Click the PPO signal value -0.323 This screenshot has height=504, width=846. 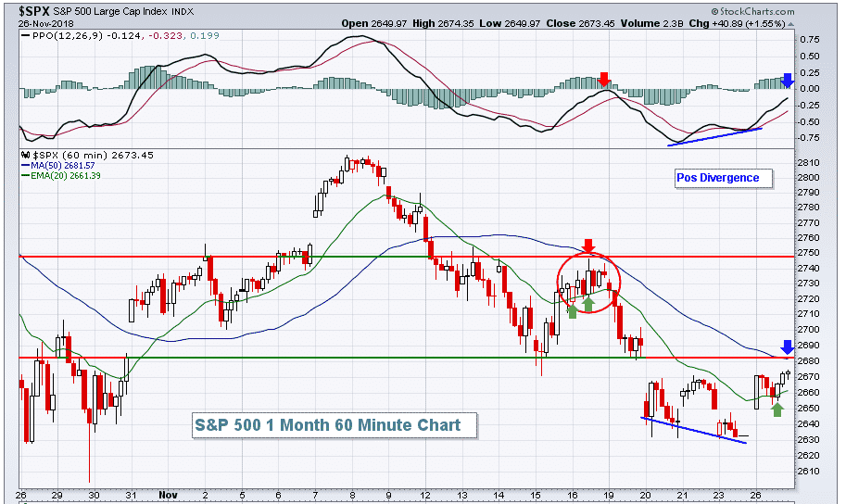click(x=165, y=35)
